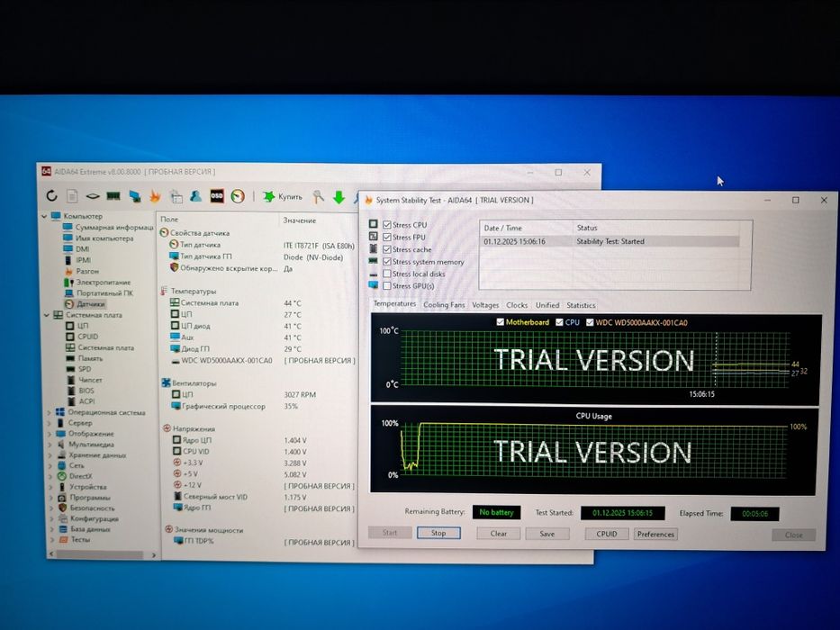Enable the Stress local disks checkbox
This screenshot has width=840, height=630.
point(387,274)
